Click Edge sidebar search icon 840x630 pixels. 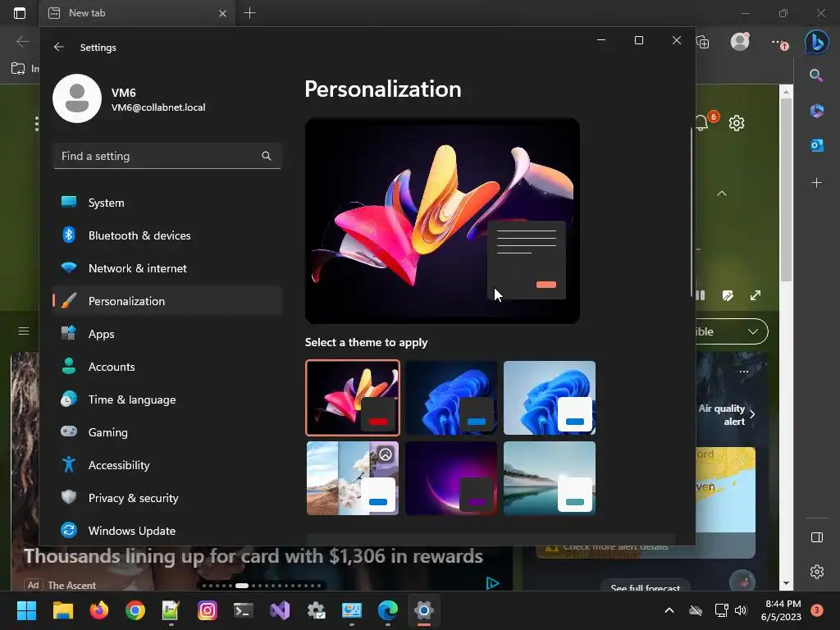click(x=816, y=75)
